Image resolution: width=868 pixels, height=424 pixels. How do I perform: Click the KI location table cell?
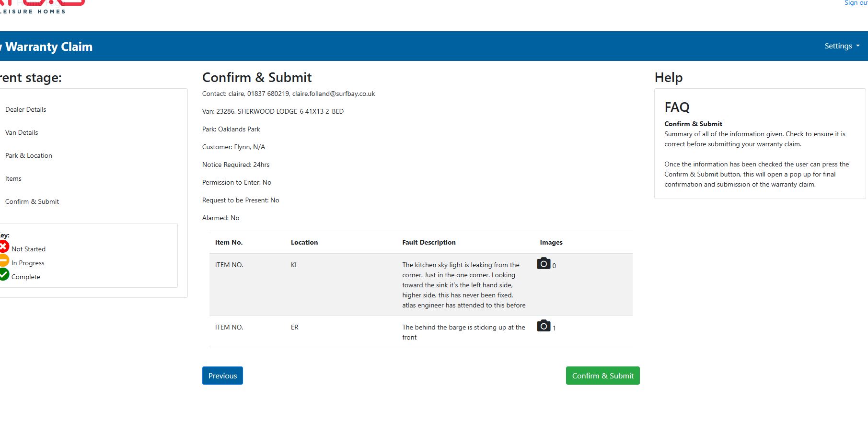tap(294, 265)
